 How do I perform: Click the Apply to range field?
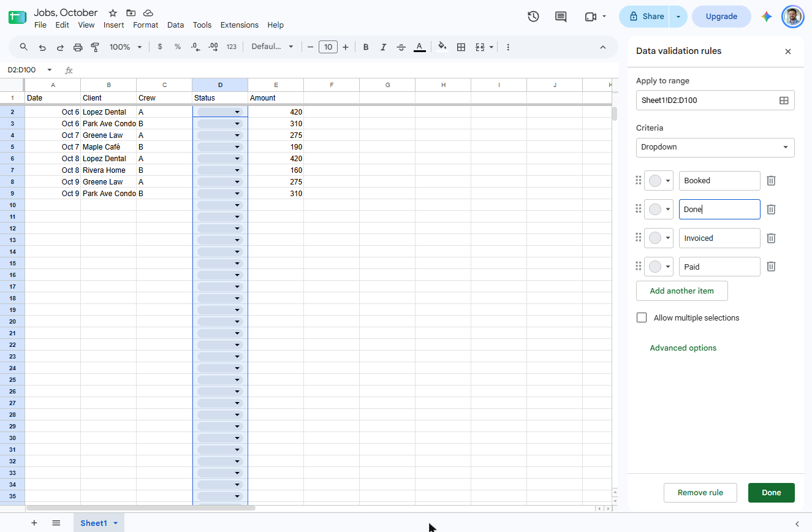pos(715,101)
